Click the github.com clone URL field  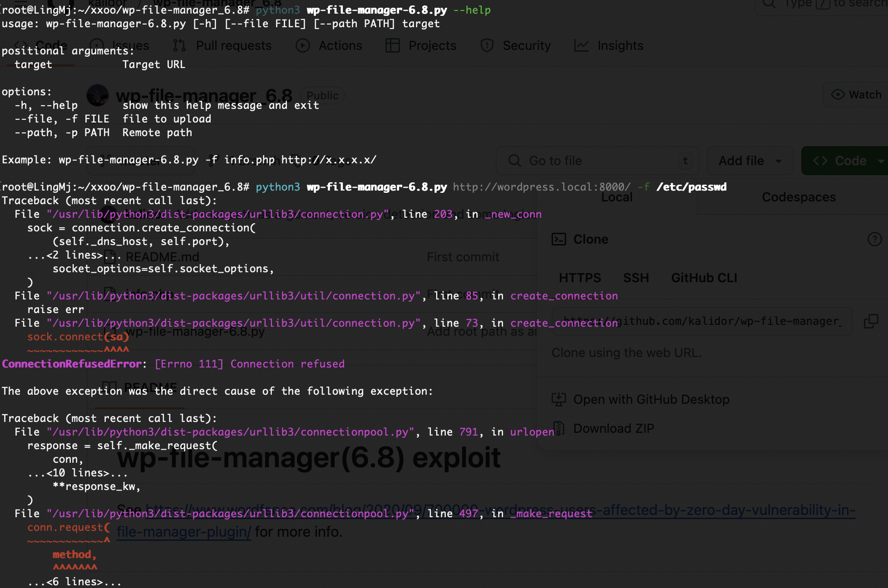click(x=702, y=321)
